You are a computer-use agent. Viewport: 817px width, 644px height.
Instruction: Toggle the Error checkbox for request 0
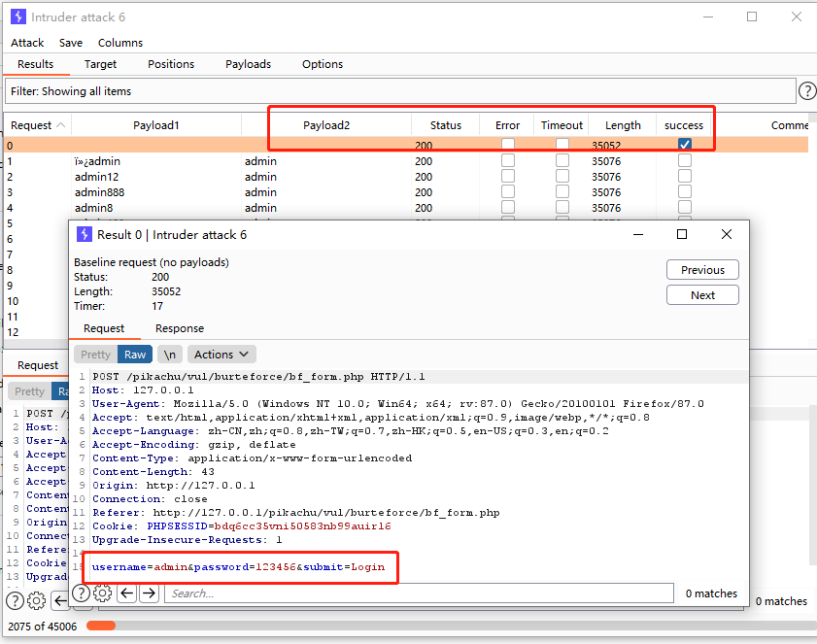(x=509, y=144)
